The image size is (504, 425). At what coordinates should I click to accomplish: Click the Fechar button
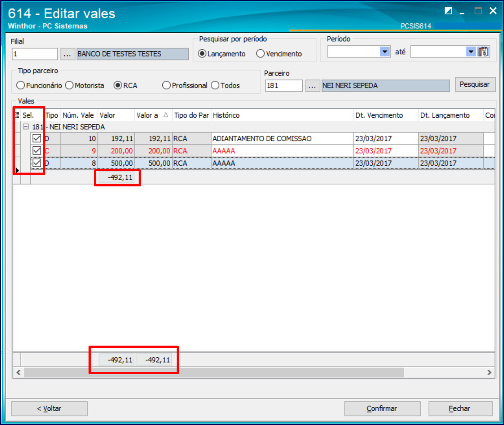coord(460,409)
